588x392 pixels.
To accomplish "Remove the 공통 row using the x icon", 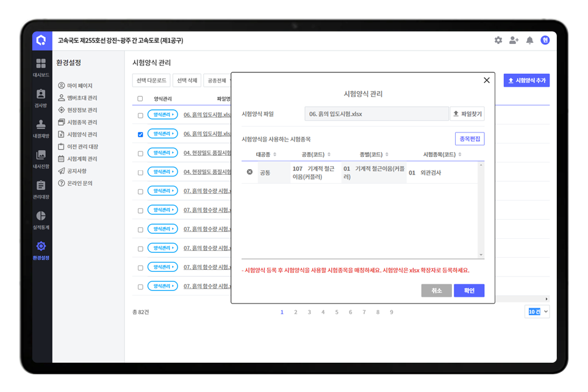I will click(249, 172).
